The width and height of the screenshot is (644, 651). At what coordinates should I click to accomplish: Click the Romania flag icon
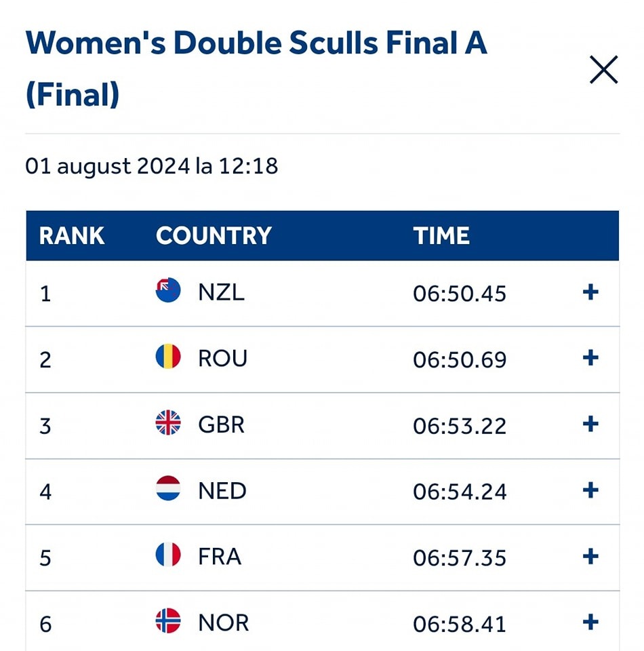pyautogui.click(x=168, y=356)
